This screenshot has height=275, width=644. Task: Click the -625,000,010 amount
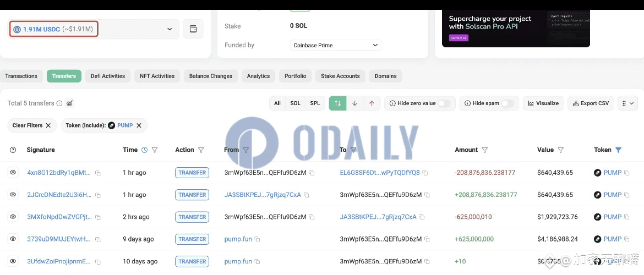(473, 217)
